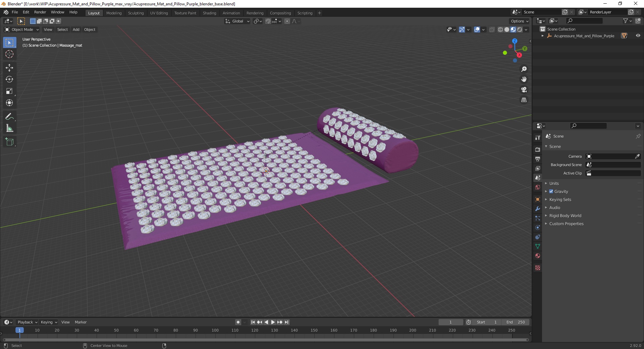Hide Acupressure_Mat_and_Pillow_Purple collection with eye icon
This screenshot has width=644, height=349.
[x=638, y=36]
